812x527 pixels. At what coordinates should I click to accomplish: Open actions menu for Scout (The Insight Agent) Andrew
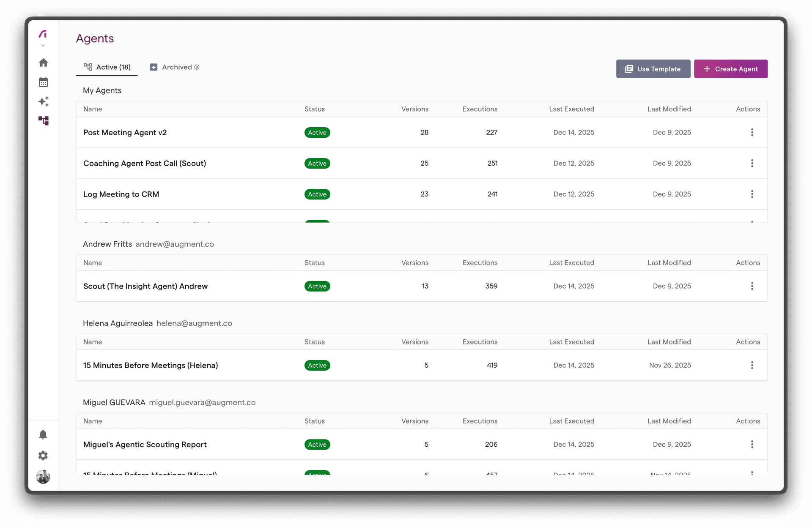pos(752,286)
